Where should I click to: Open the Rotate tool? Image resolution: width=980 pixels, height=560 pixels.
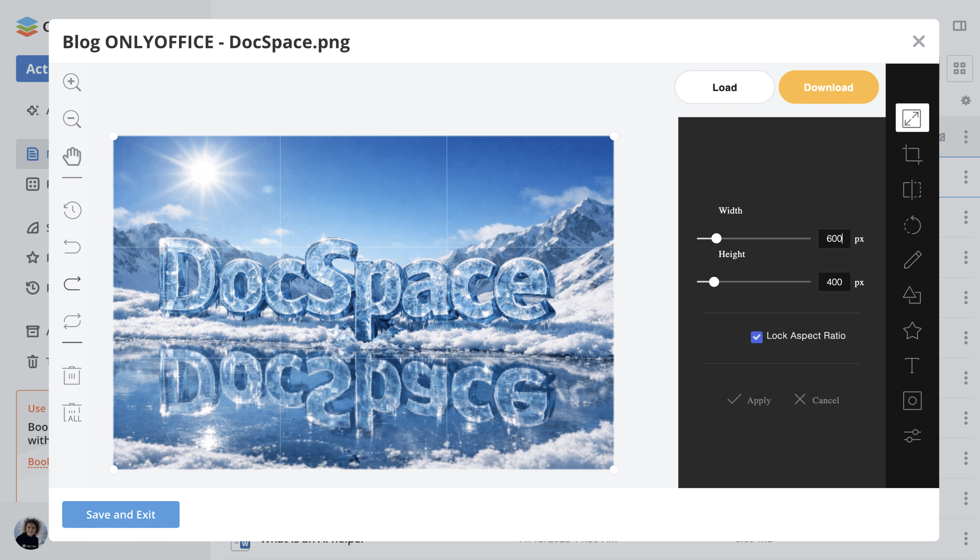pyautogui.click(x=912, y=225)
